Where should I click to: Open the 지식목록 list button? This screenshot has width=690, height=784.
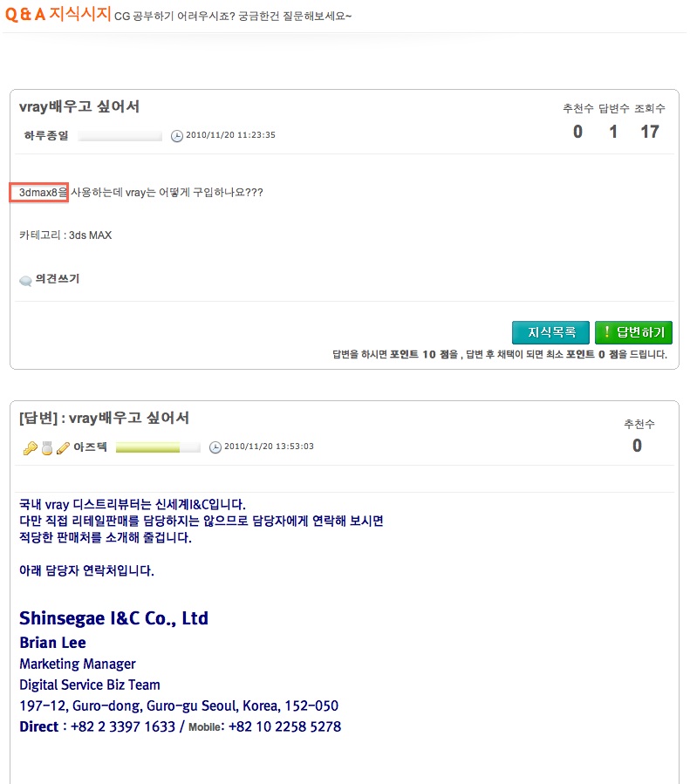point(550,332)
